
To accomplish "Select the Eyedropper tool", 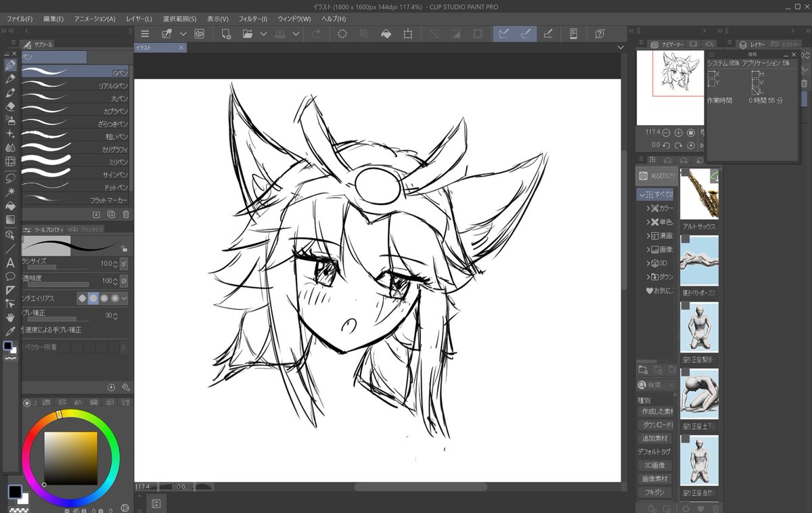I will [x=10, y=331].
